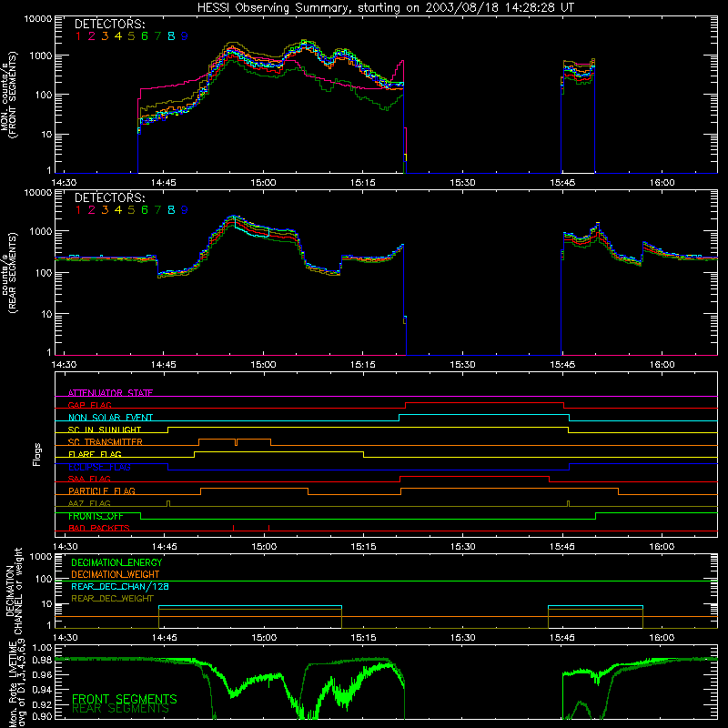Viewport: 728px width, 728px height.
Task: Click 'DETECTORS:' label in the rear segments plot
Action: click(109, 197)
